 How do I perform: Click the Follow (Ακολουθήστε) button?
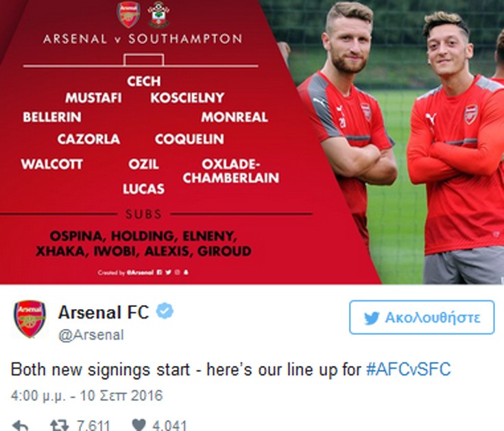pos(421,317)
